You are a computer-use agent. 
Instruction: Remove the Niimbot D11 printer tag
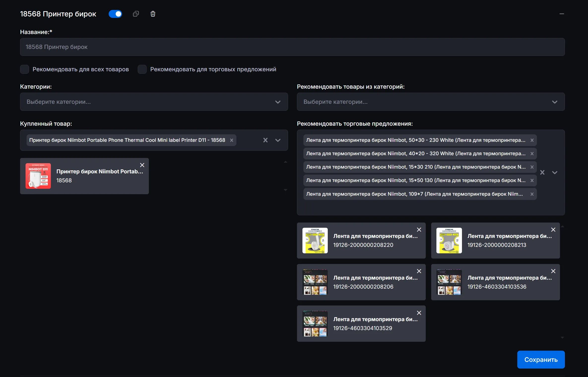point(231,140)
